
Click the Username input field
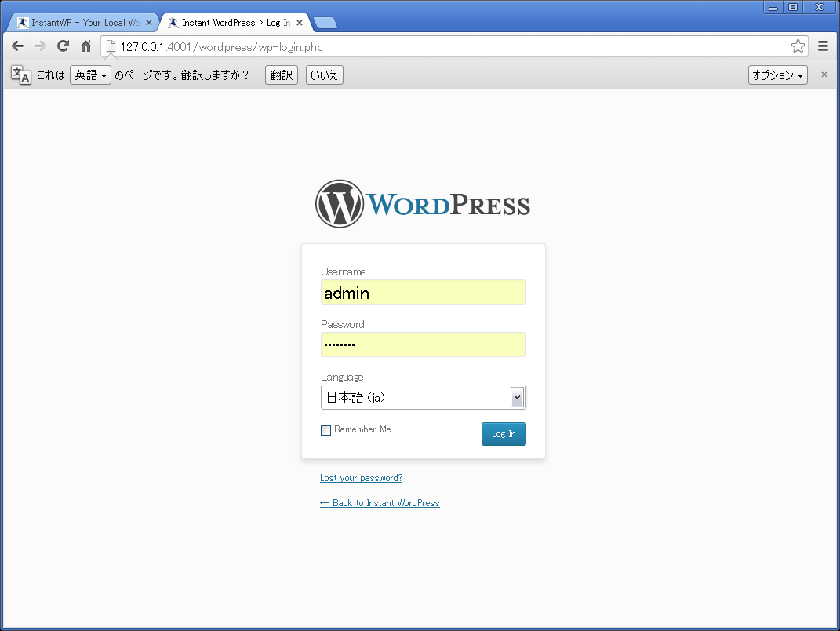[424, 292]
